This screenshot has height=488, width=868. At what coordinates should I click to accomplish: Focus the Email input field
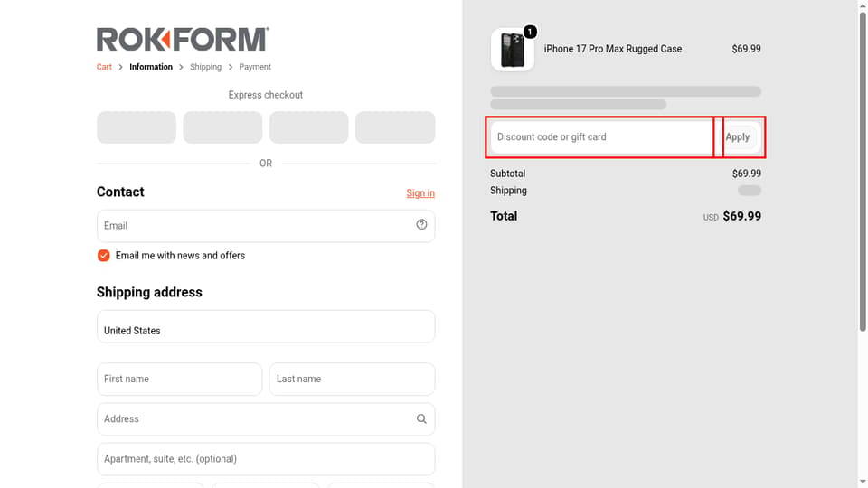tap(266, 226)
